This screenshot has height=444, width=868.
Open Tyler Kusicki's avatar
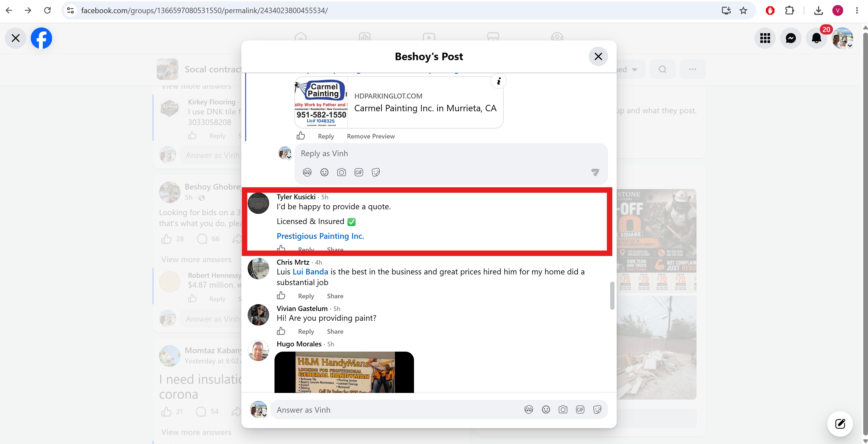tap(258, 203)
